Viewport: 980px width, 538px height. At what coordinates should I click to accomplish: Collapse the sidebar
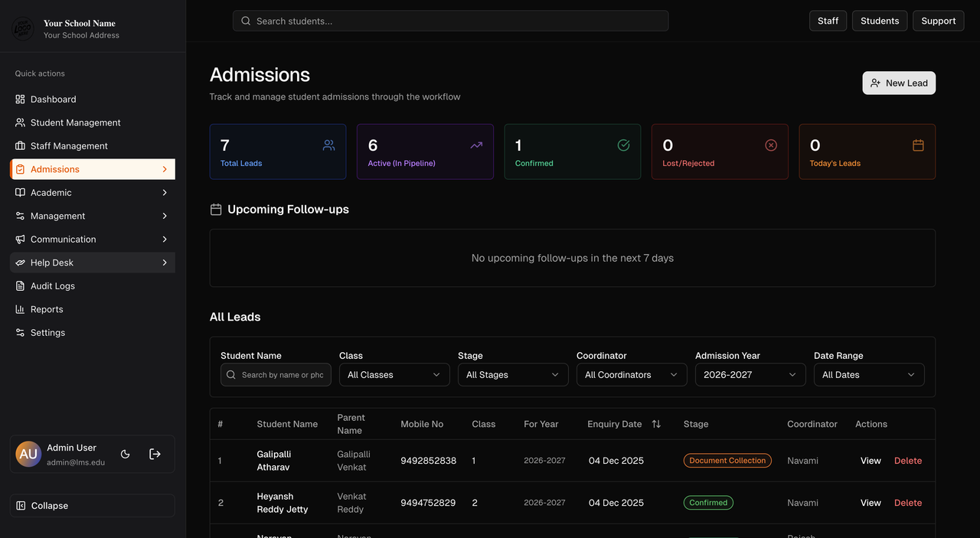(93, 506)
